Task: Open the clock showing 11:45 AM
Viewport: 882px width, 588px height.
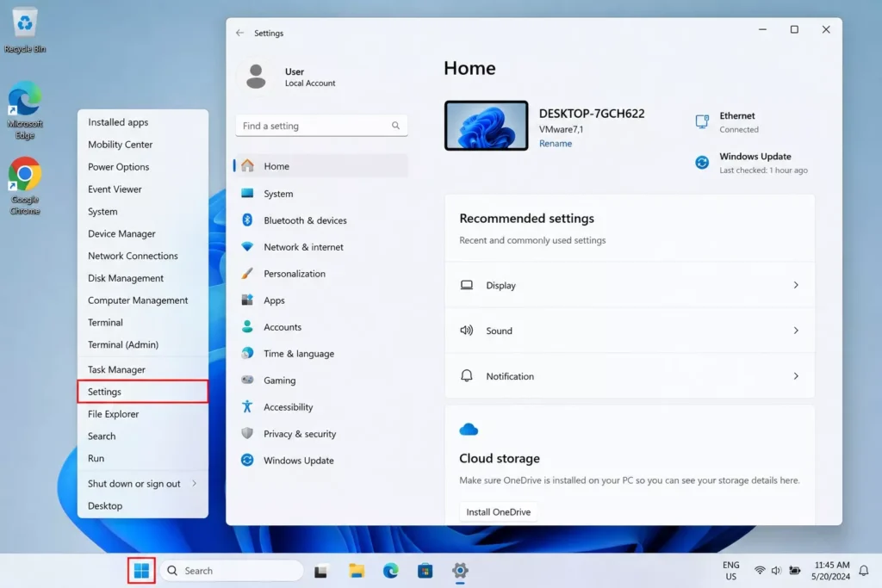Action: point(831,571)
